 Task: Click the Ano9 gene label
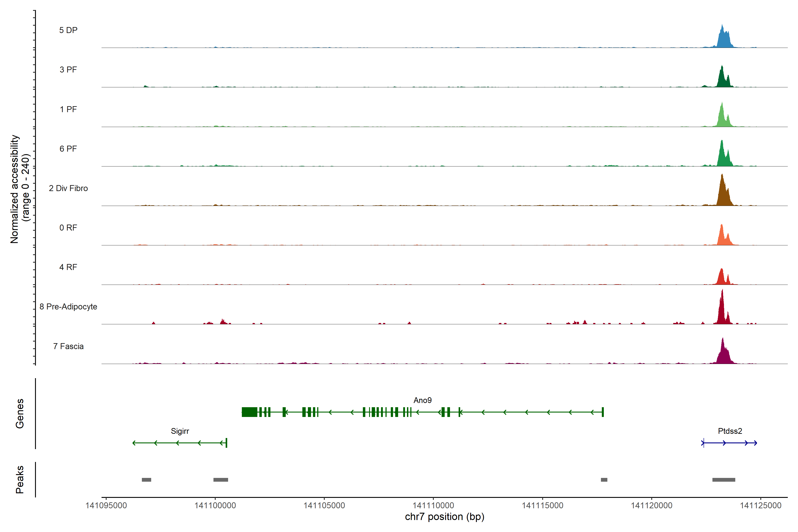pos(422,400)
